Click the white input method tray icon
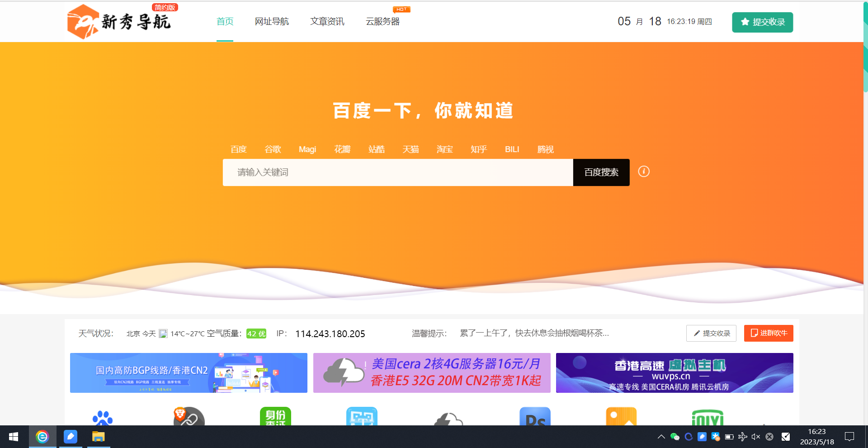Screen dimensions: 868x448 [786, 437]
